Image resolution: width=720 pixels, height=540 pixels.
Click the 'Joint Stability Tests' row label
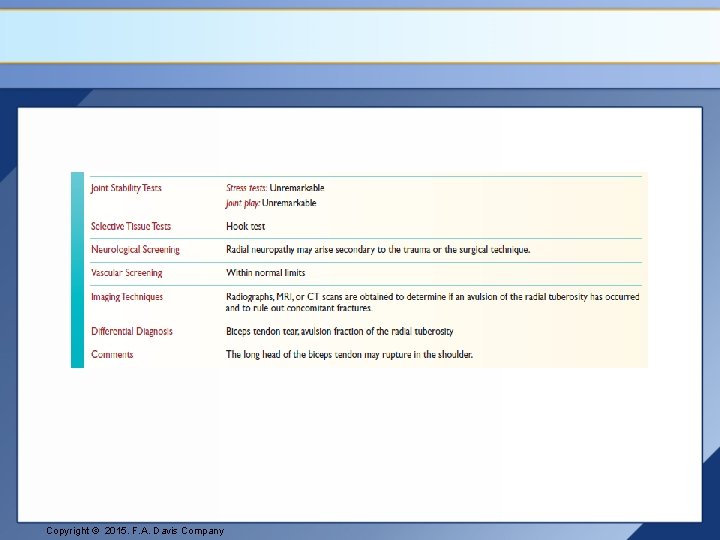(126, 188)
